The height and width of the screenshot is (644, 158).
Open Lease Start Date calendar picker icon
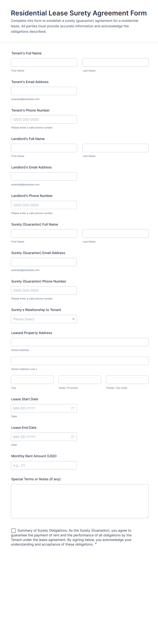[x=73, y=408]
